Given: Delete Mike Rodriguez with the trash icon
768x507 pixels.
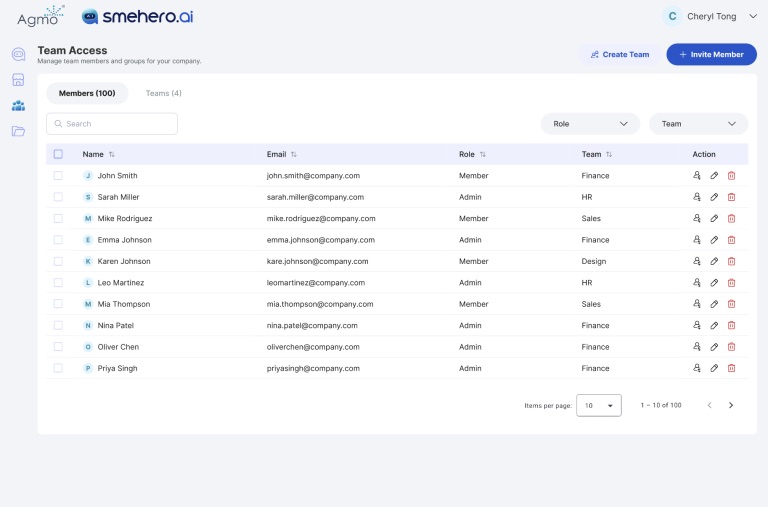Looking at the screenshot, I should coord(731,218).
